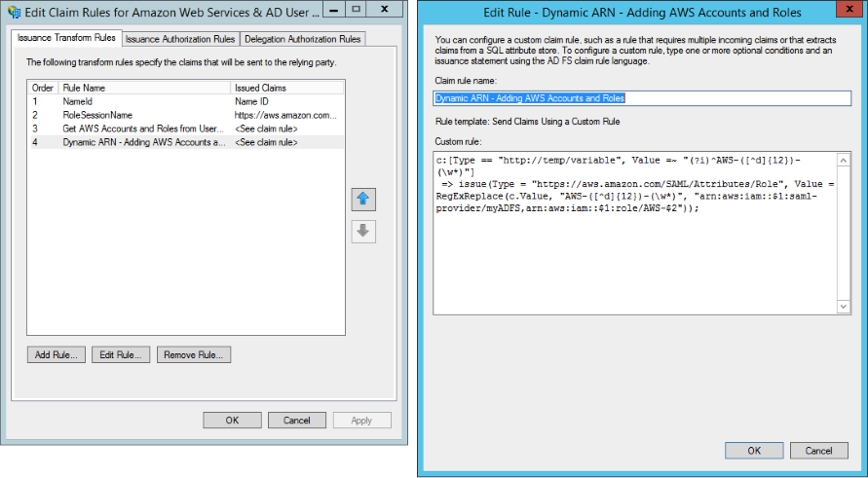Click the Claim rule name input field
The height and width of the screenshot is (478, 868).
[x=642, y=98]
